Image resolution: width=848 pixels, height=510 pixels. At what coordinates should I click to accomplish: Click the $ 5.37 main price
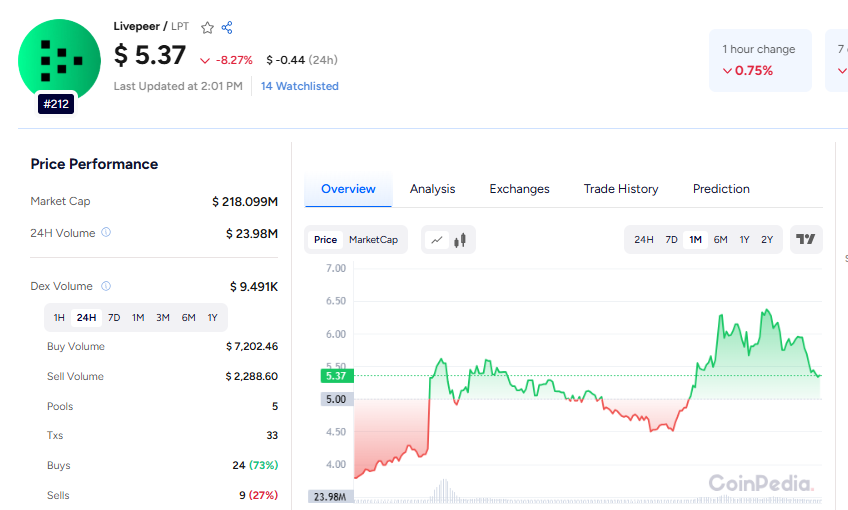pos(150,55)
